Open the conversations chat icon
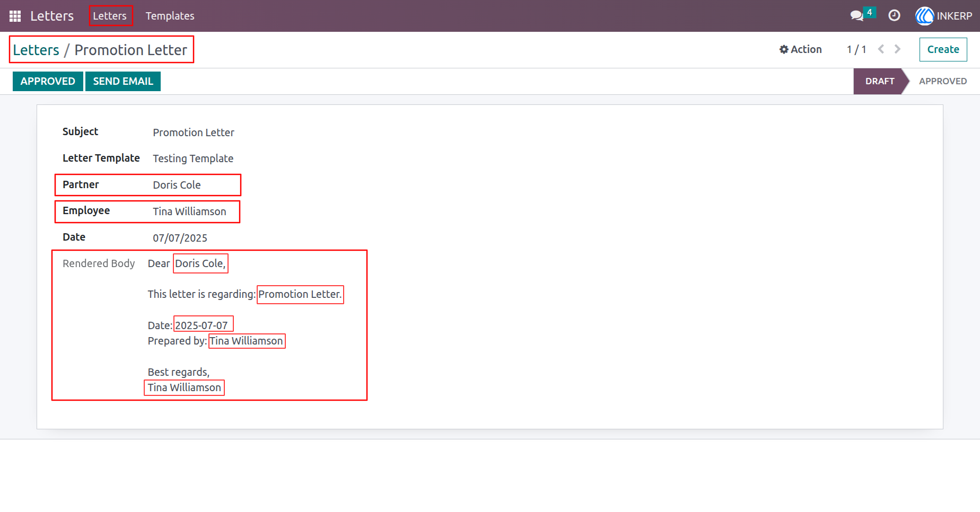Viewport: 980px width, 512px height. (857, 16)
